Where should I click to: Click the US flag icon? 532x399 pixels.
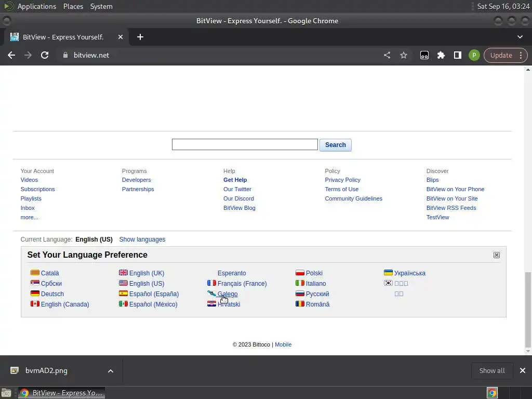(x=123, y=283)
